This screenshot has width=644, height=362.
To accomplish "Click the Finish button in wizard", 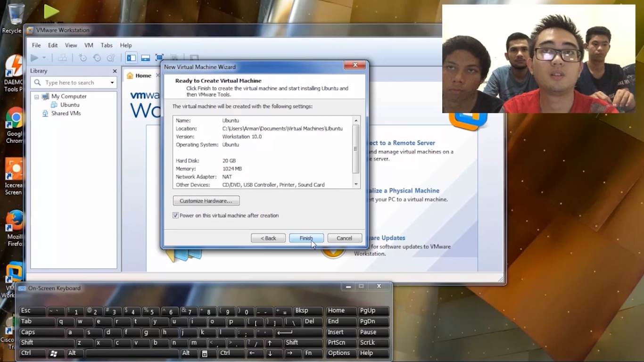I will [x=306, y=238].
